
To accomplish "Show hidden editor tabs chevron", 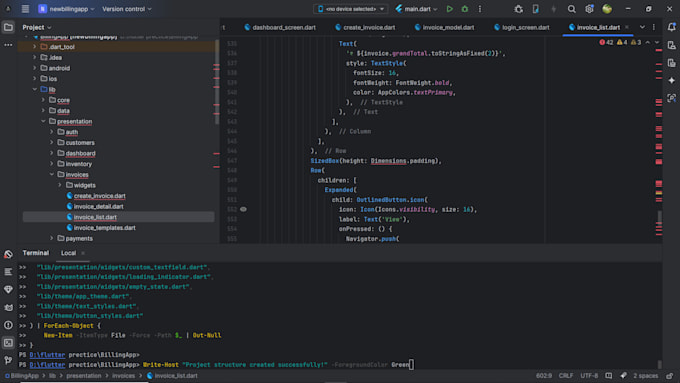I will point(642,27).
